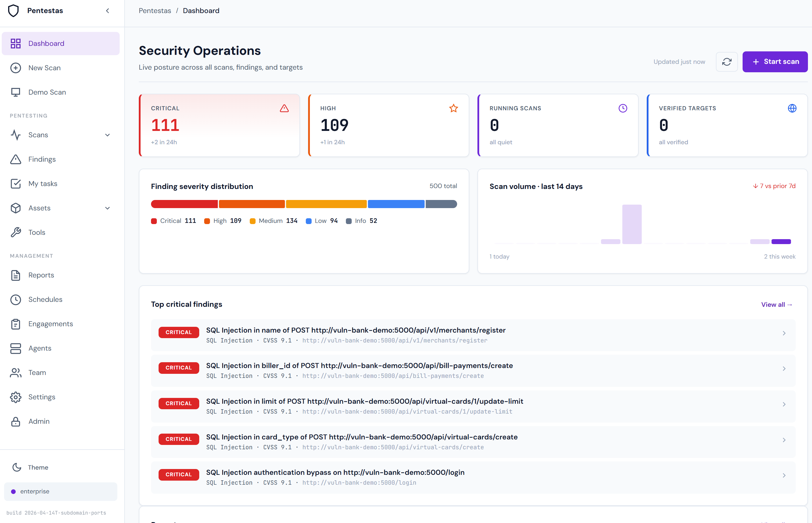Click the Start scan button
The width and height of the screenshot is (812, 523).
tap(775, 62)
